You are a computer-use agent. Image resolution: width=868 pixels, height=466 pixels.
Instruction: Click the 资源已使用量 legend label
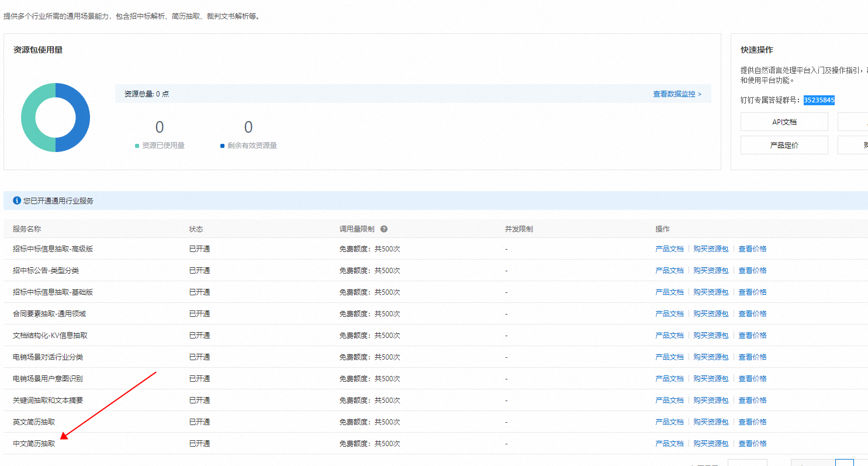[163, 146]
